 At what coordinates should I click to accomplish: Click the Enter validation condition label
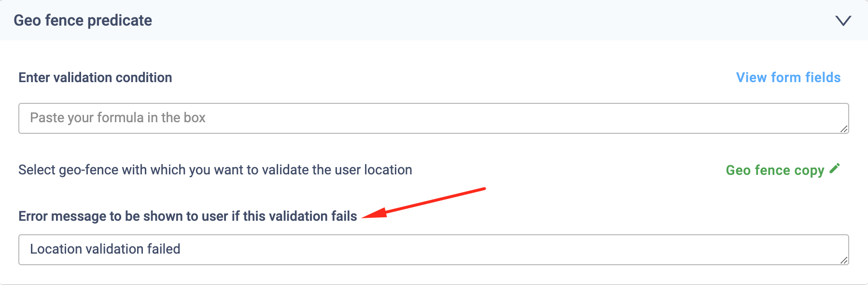[95, 77]
